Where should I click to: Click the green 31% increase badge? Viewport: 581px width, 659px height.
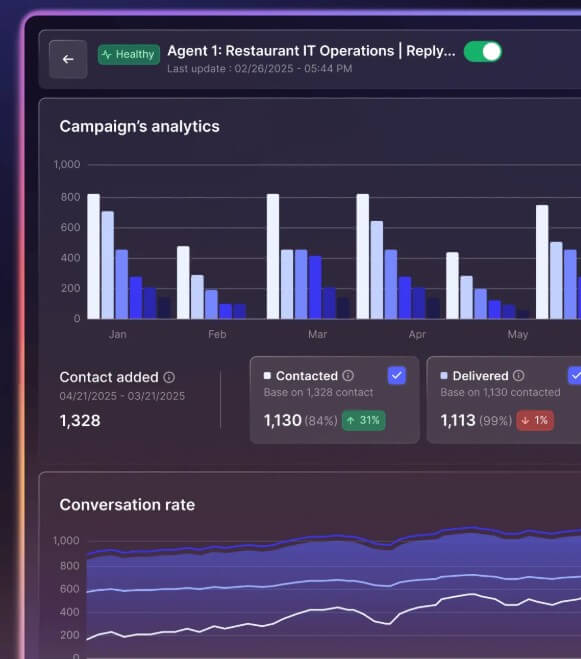pyautogui.click(x=364, y=420)
